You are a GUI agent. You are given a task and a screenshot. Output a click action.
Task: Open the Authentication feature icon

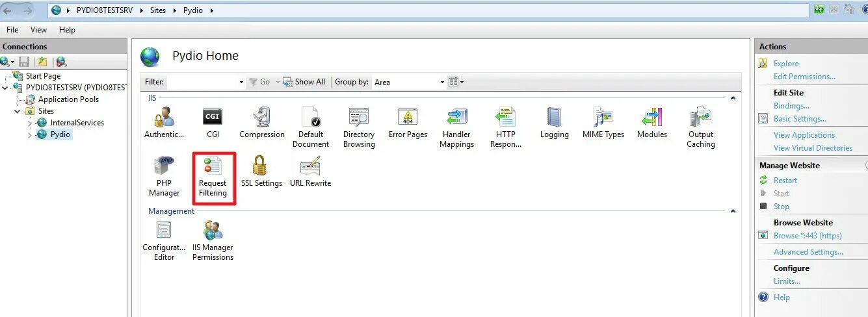tap(164, 123)
